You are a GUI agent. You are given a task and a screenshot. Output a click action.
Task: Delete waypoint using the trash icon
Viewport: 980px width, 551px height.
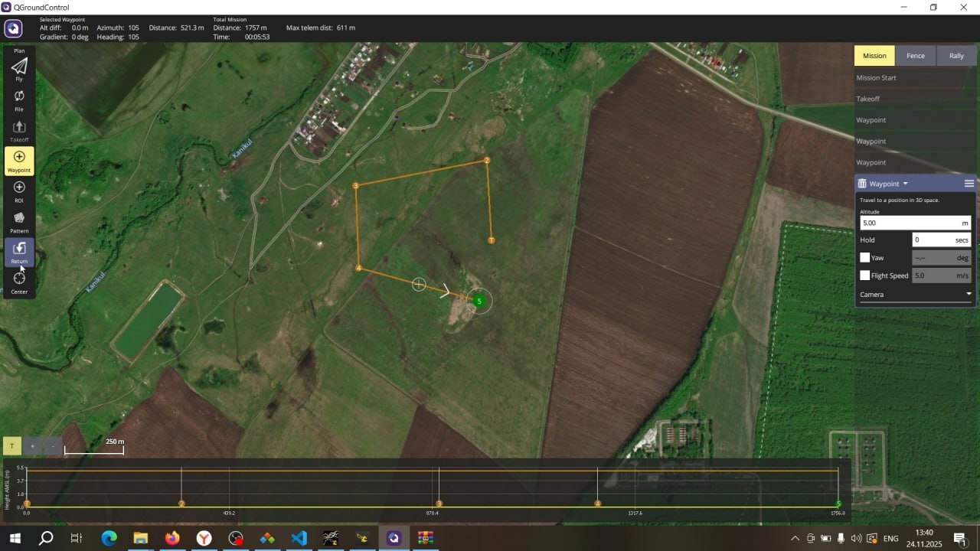862,184
